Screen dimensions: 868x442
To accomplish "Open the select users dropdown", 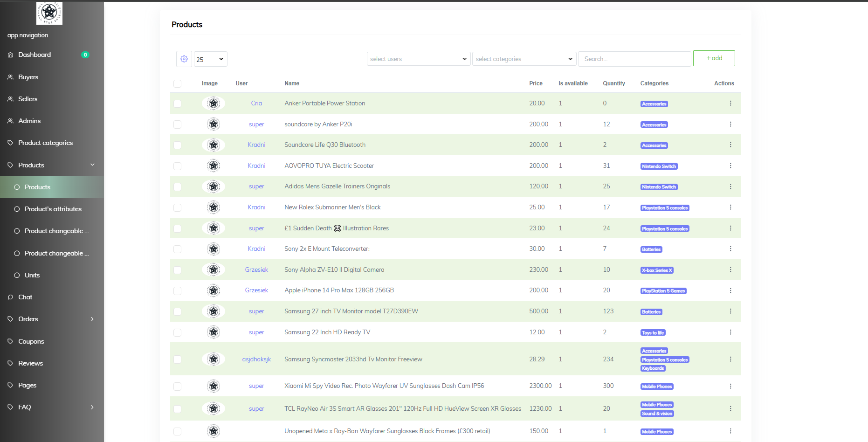I will point(418,59).
